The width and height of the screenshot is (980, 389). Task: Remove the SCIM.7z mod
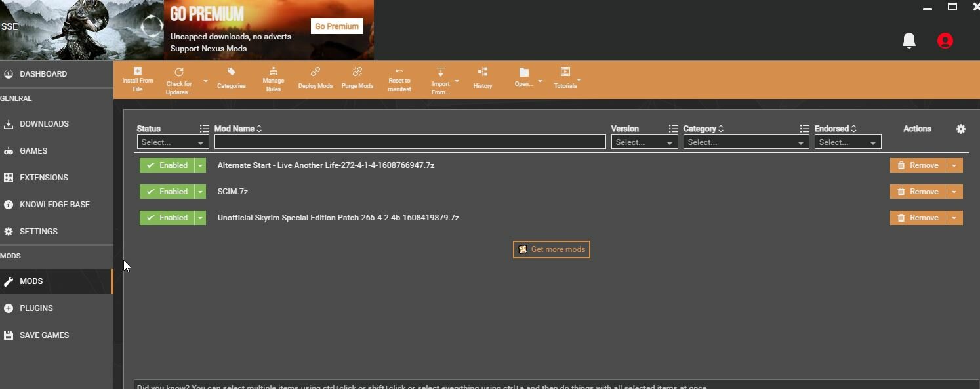917,192
